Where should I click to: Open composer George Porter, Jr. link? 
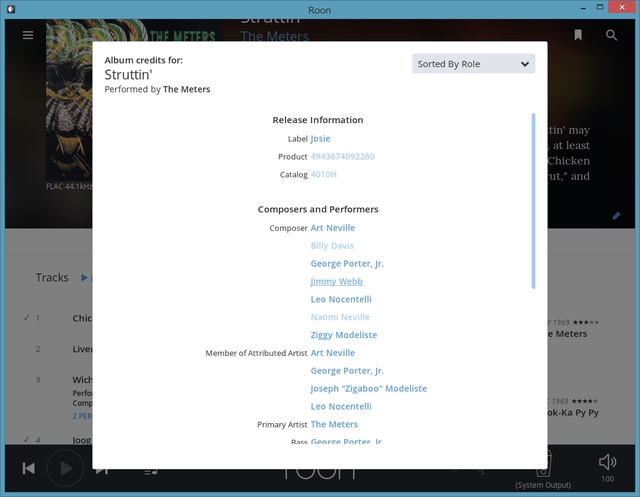(347, 264)
